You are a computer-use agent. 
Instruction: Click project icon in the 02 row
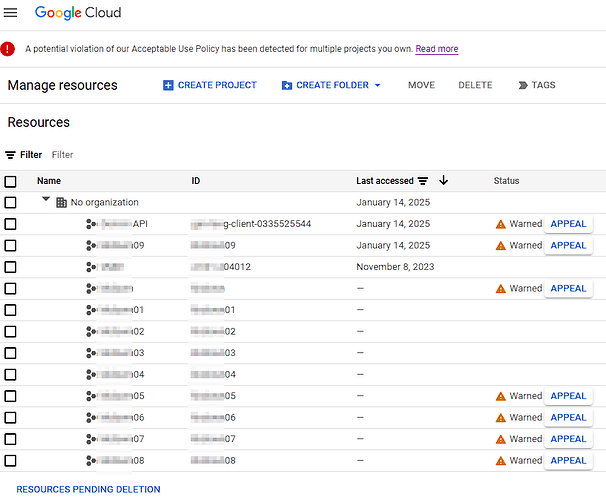[x=91, y=332]
